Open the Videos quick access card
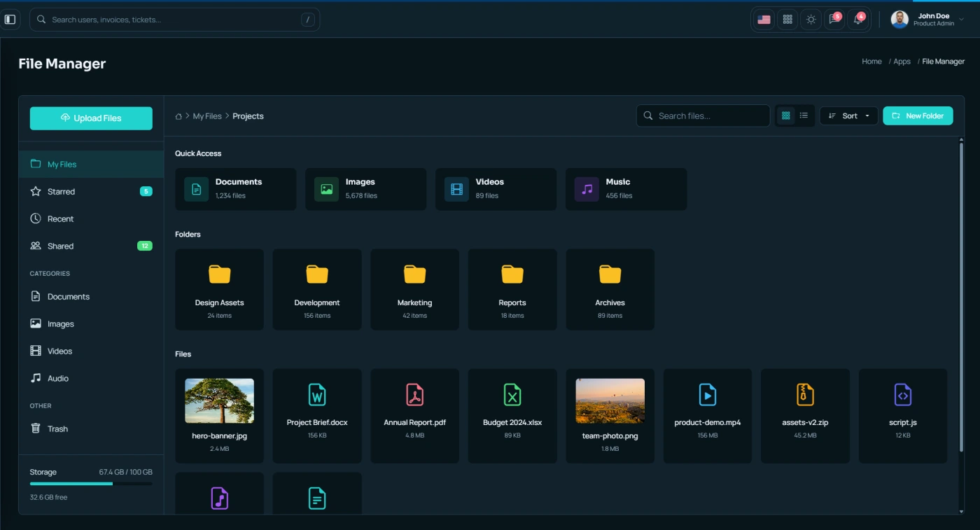This screenshot has height=530, width=980. [x=496, y=189]
